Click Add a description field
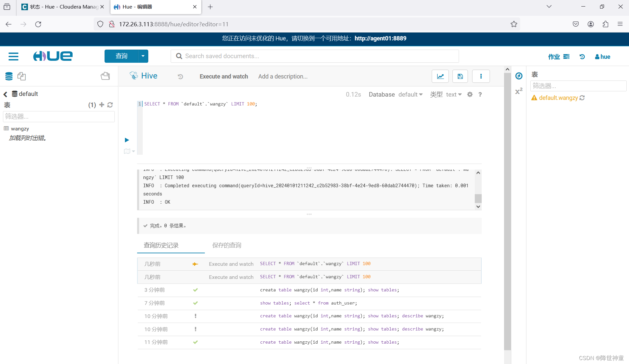This screenshot has width=629, height=364. 283,77
